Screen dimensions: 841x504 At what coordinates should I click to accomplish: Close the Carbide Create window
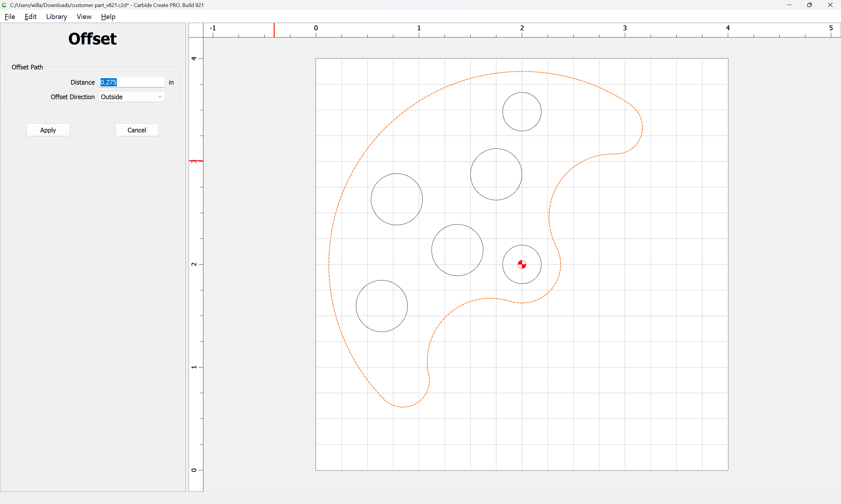pos(830,5)
